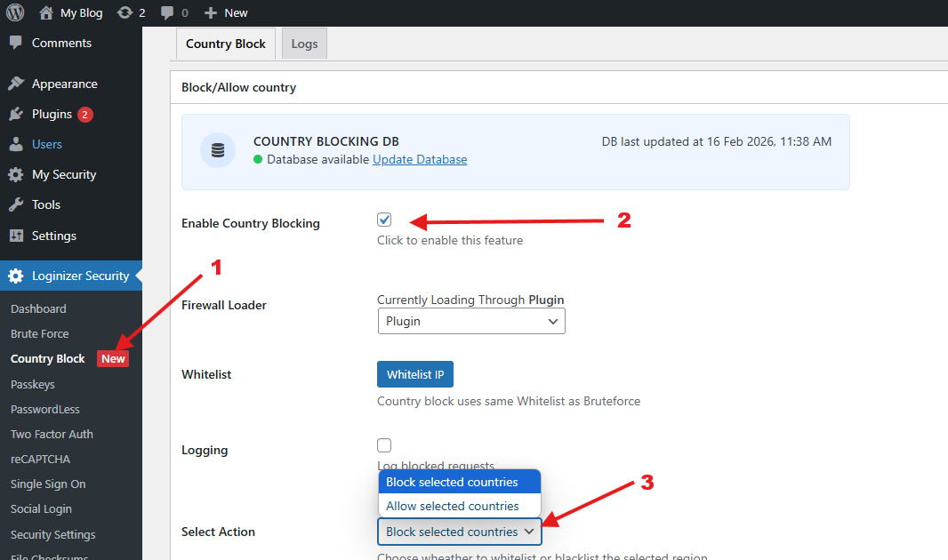Screen dimensions: 948x560
Task: Choose Allow selected countries option
Action: coord(453,506)
